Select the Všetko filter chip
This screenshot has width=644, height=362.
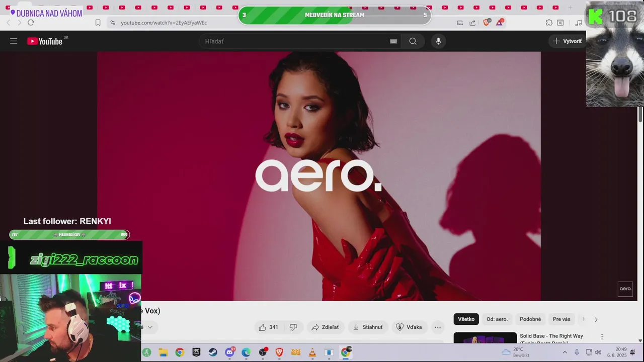(x=466, y=319)
